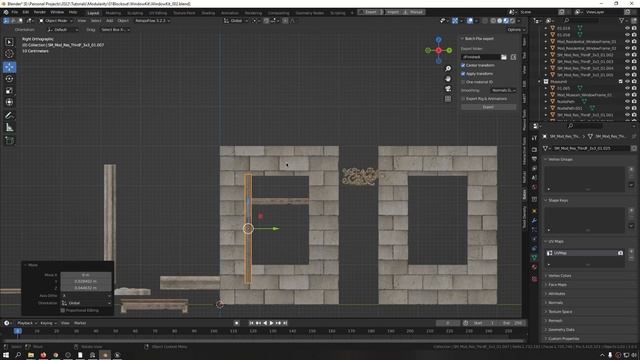
Task: Enable the Center transform checkbox
Action: [463, 65]
